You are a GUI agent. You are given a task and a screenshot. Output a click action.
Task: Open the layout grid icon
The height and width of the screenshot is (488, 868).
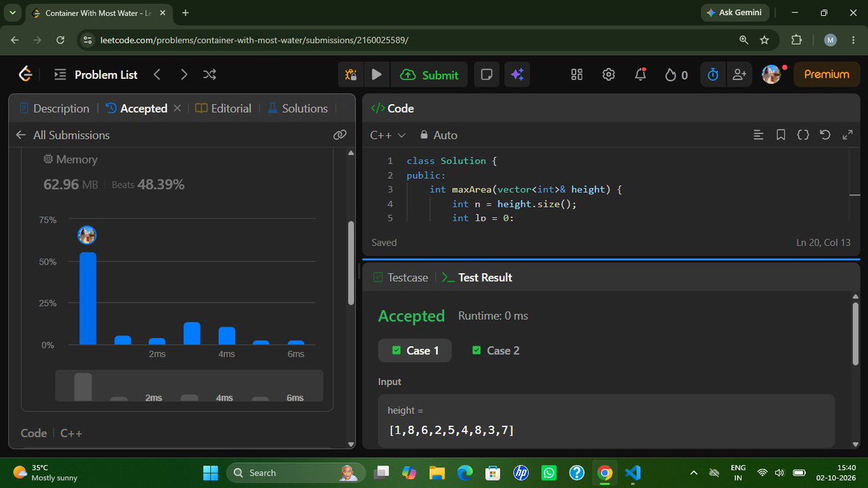576,74
